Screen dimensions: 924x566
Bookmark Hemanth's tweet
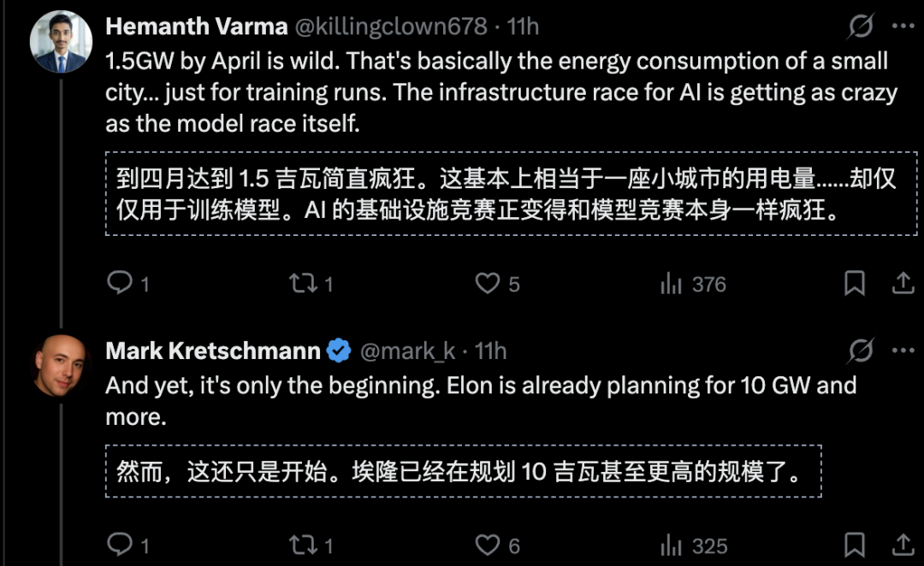pos(856,282)
